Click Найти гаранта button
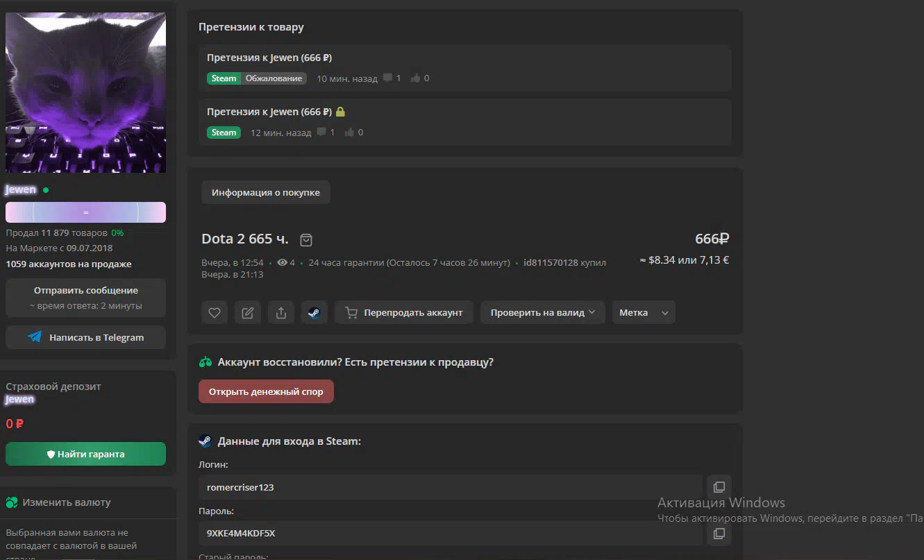924x560 pixels. point(86,454)
